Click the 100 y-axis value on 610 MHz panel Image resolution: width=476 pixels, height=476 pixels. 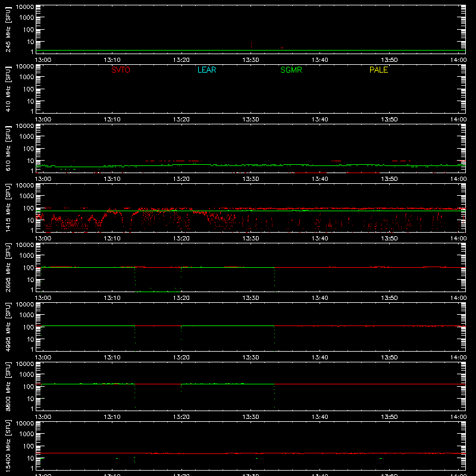(29, 148)
